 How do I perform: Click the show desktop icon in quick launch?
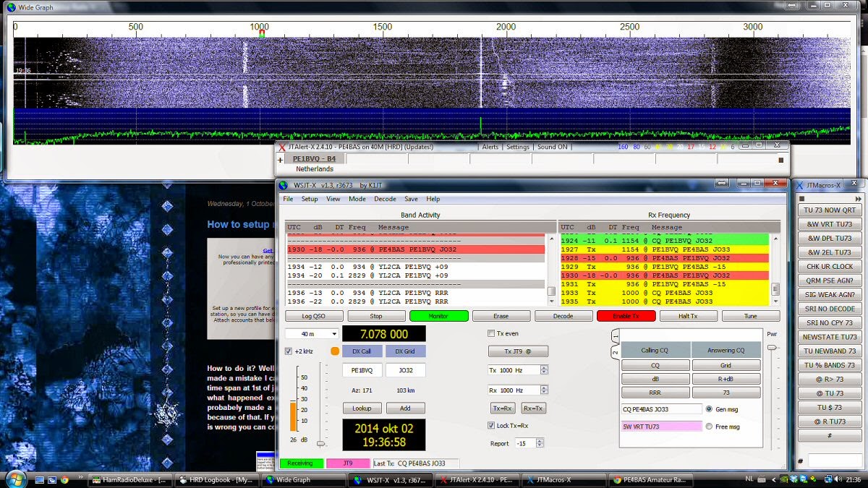pos(38,479)
